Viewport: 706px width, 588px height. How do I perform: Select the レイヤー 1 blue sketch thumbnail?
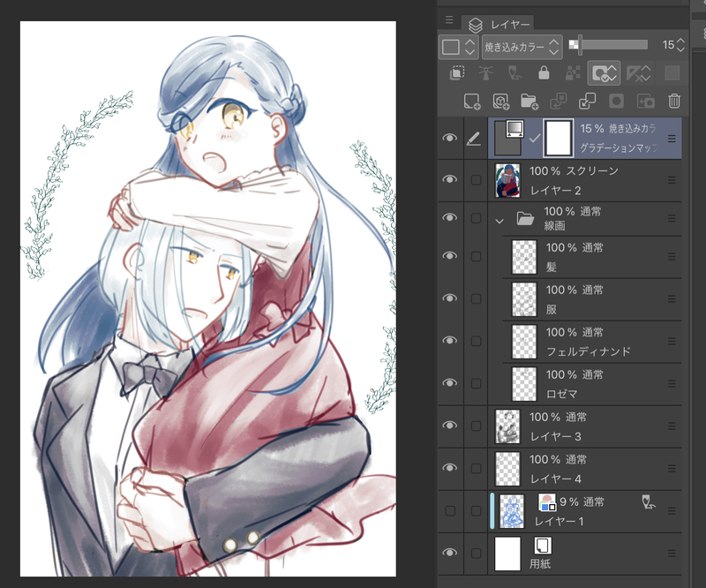point(512,511)
